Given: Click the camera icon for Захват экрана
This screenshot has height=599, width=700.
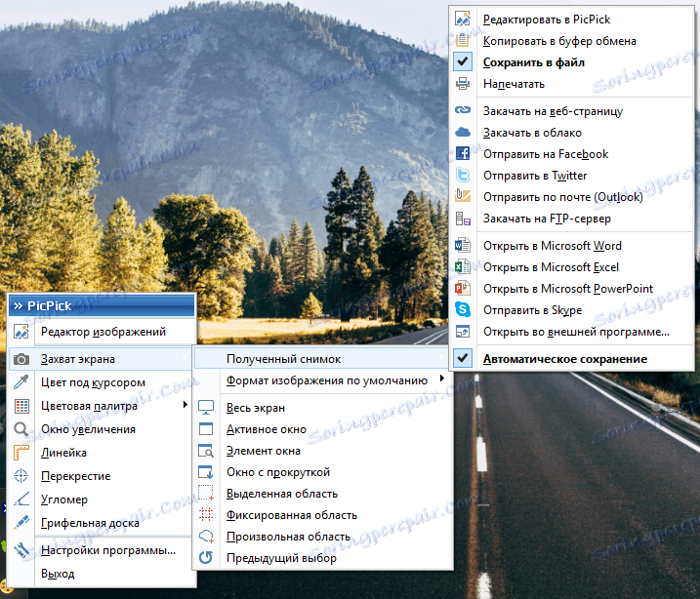Looking at the screenshot, I should [21, 359].
